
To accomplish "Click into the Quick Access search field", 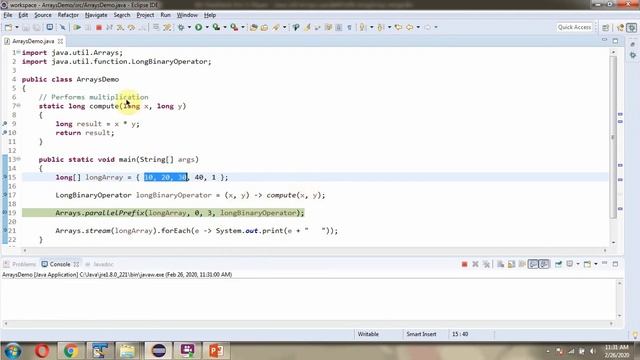I will point(574,27).
